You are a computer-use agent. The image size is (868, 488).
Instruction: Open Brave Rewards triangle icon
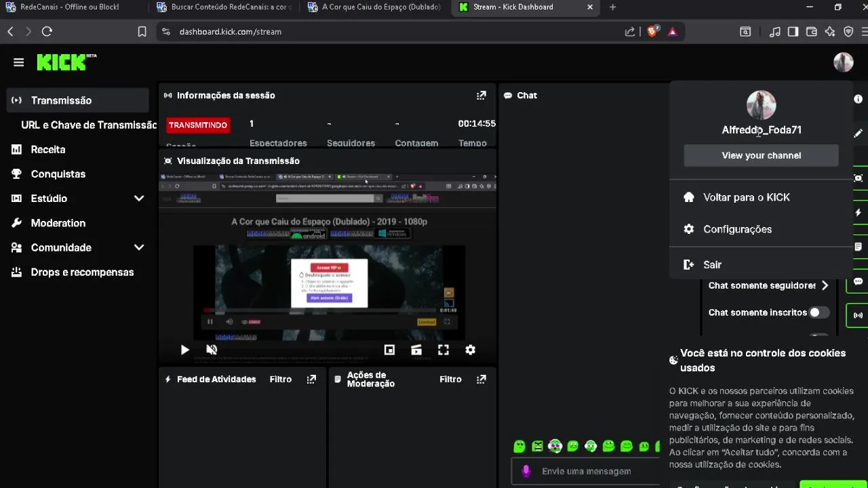click(672, 31)
